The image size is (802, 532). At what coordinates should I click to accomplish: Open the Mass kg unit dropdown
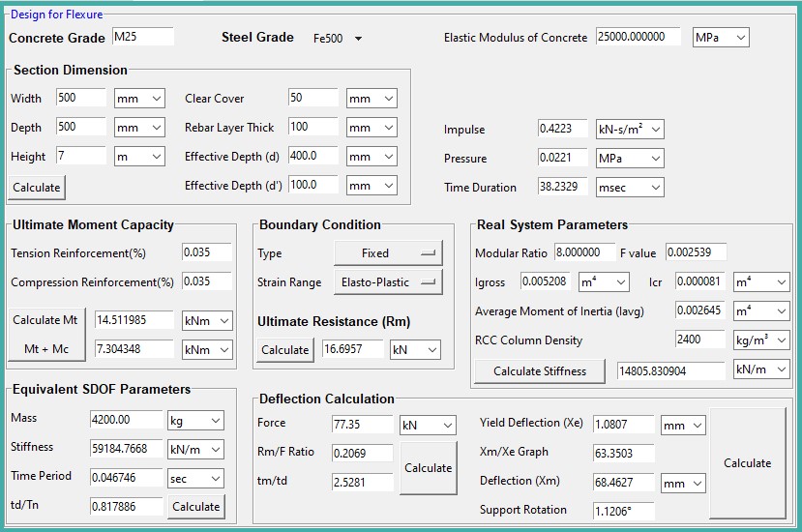pyautogui.click(x=195, y=421)
